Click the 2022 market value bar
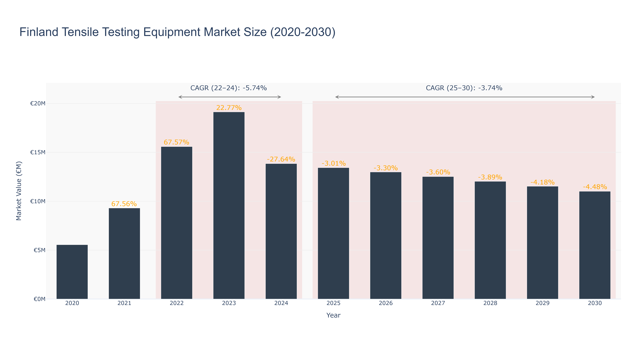 pos(177,223)
